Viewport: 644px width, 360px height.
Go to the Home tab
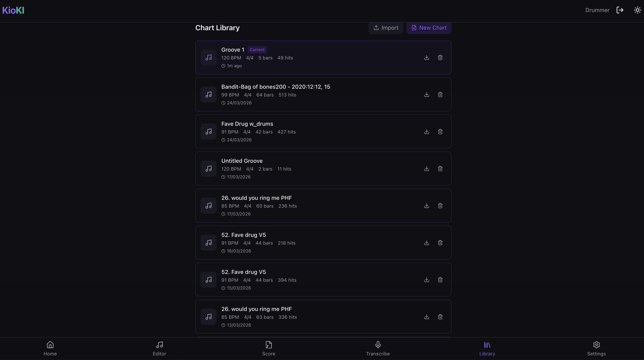pyautogui.click(x=50, y=348)
